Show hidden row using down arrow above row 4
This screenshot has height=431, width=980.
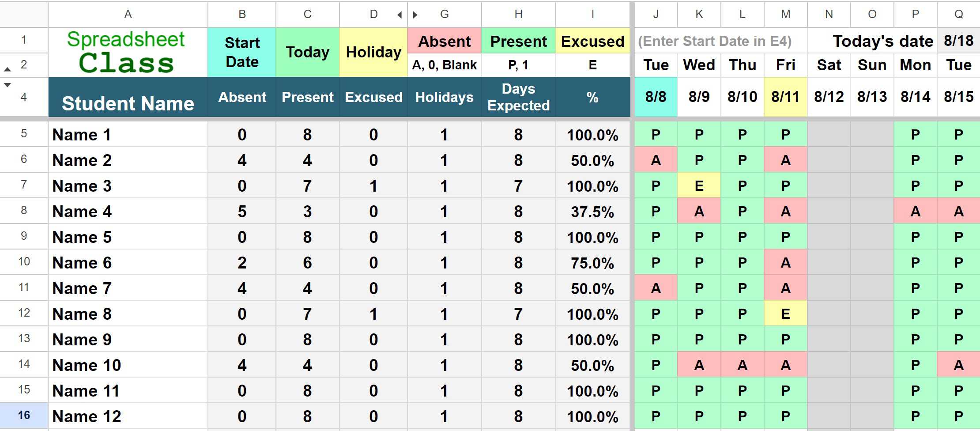[x=8, y=85]
